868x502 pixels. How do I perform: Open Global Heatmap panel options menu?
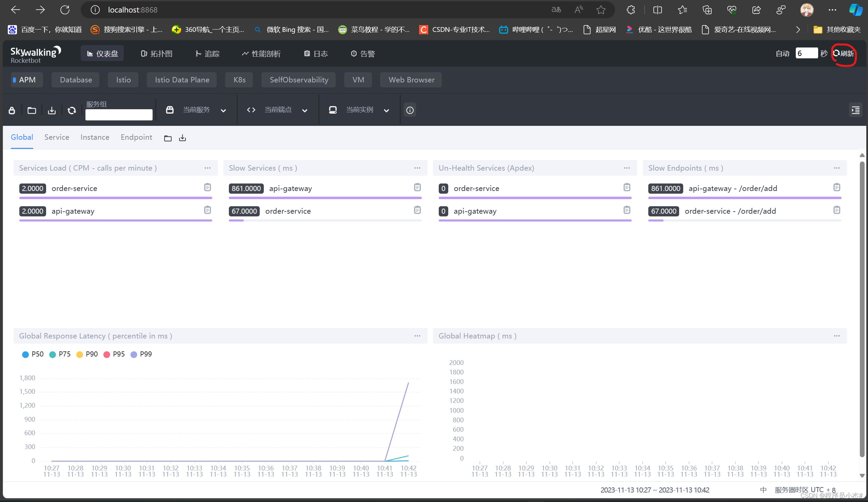point(837,335)
